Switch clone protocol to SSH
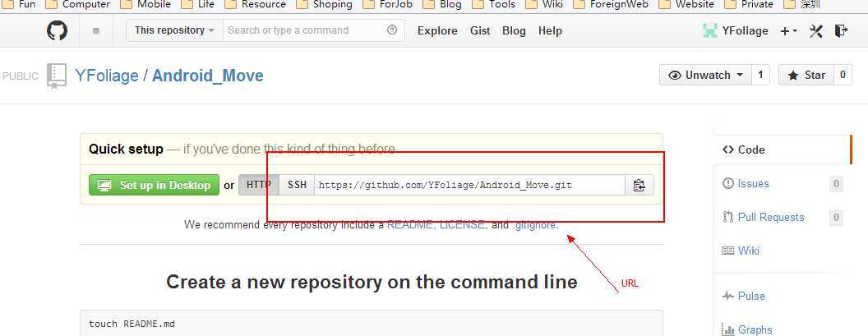Screen dimensions: 868x336 (297, 185)
